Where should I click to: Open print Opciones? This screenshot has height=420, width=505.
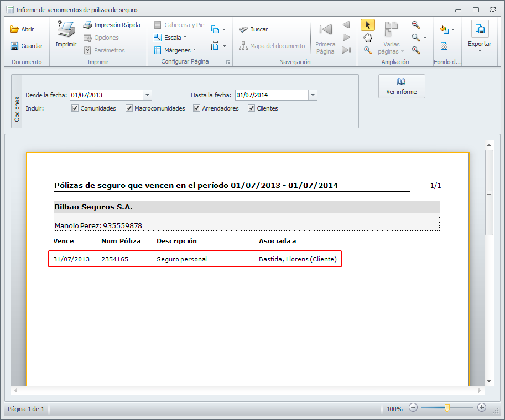[101, 38]
